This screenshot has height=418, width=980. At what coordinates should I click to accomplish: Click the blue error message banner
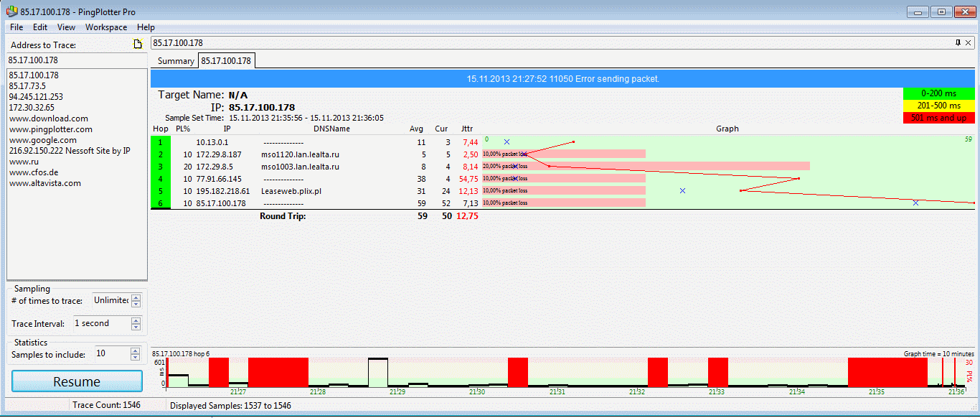pyautogui.click(x=562, y=79)
